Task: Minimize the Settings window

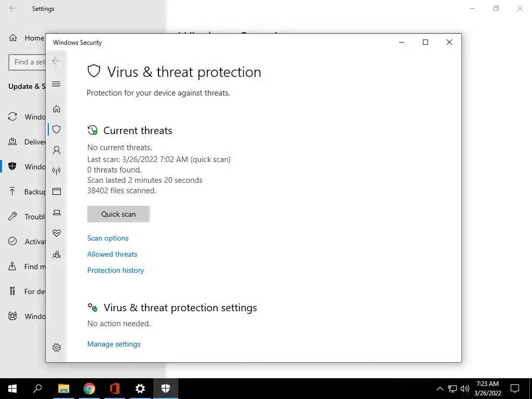Action: [x=472, y=8]
